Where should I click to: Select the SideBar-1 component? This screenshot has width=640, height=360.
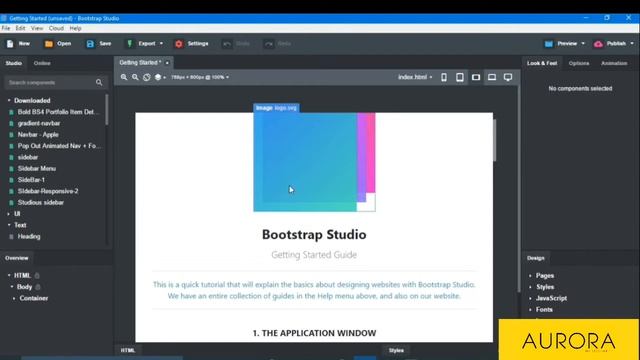(x=31, y=180)
